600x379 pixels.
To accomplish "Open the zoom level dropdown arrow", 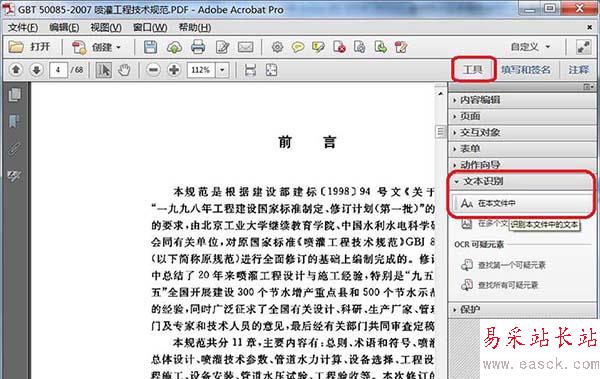I will tap(222, 70).
